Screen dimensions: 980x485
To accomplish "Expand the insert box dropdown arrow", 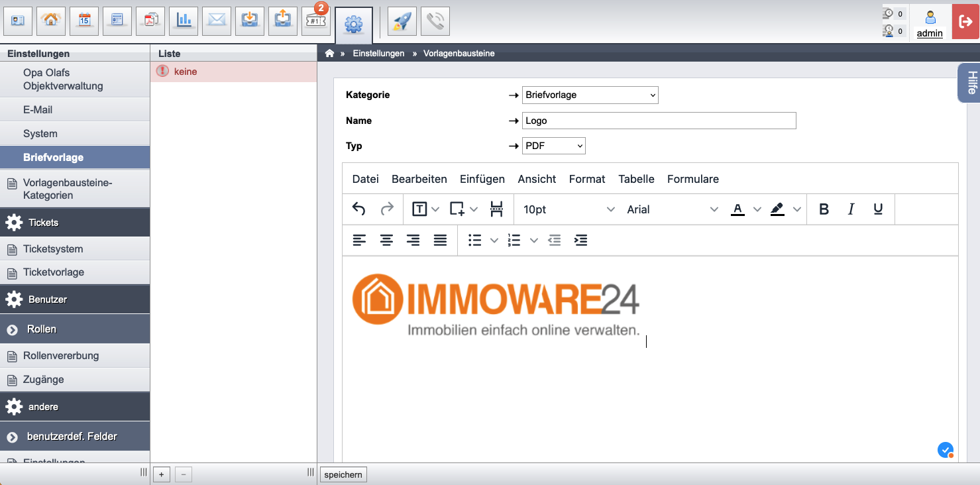I will pyautogui.click(x=474, y=209).
